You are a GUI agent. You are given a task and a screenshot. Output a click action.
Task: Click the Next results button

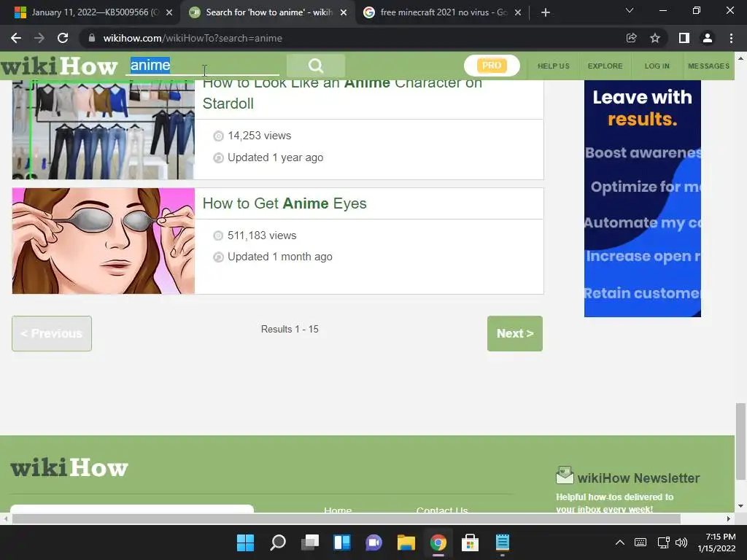515,333
